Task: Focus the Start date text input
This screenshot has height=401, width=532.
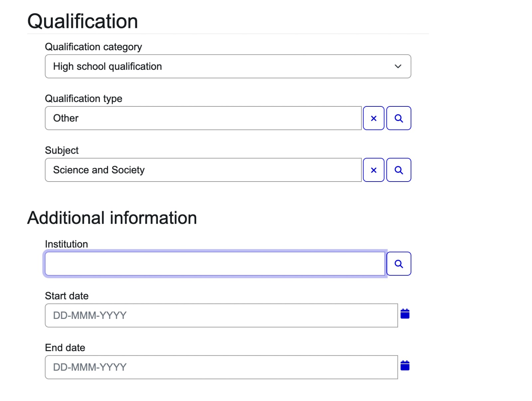Action: [x=221, y=316]
